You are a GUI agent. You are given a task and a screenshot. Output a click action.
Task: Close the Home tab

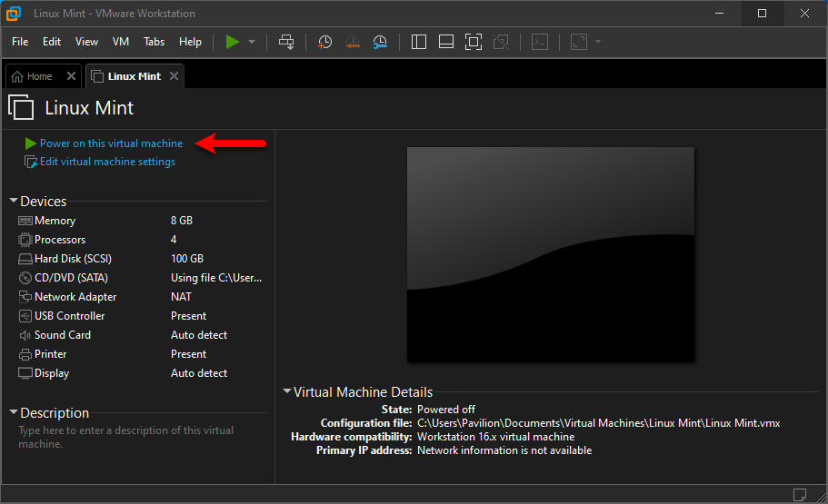[71, 76]
